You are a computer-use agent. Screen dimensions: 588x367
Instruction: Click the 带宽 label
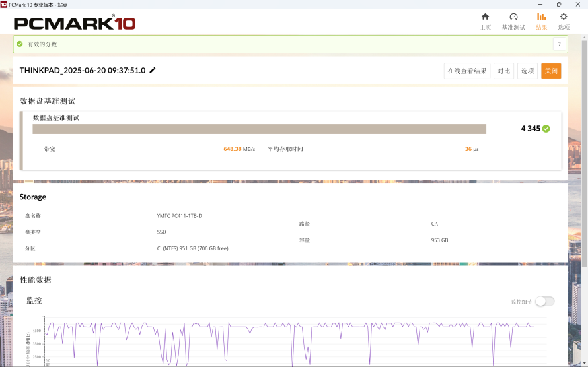pos(50,149)
